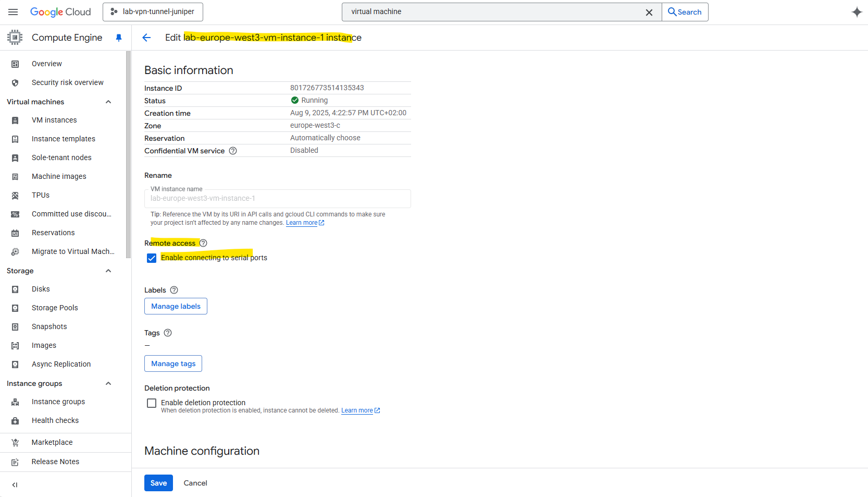Click the Images sidebar icon
This screenshot has height=497, width=868.
coord(15,346)
